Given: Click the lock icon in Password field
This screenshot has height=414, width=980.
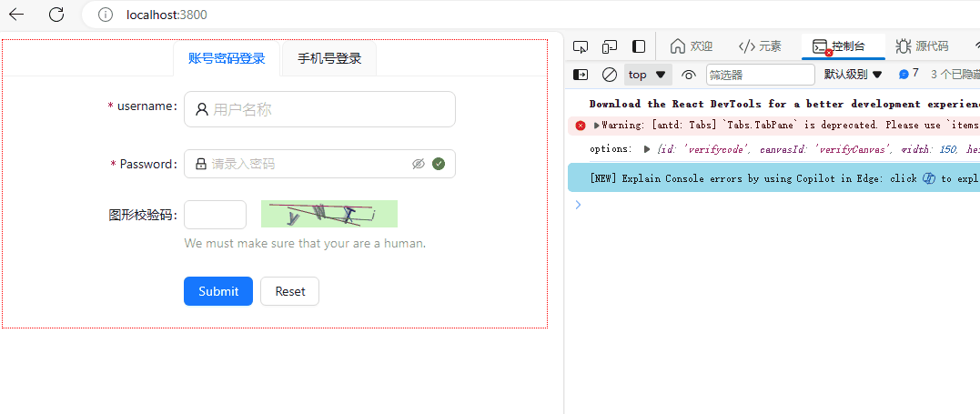Looking at the screenshot, I should click(x=200, y=164).
